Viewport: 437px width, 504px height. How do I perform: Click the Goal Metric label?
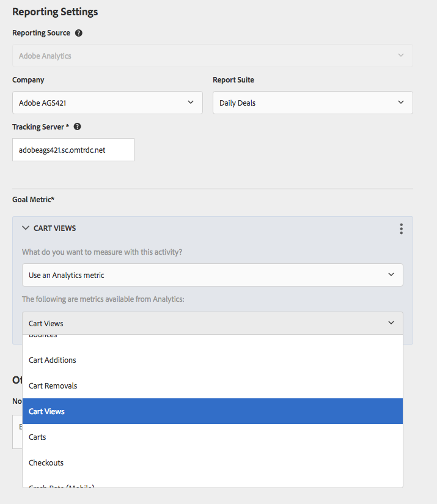tap(34, 200)
